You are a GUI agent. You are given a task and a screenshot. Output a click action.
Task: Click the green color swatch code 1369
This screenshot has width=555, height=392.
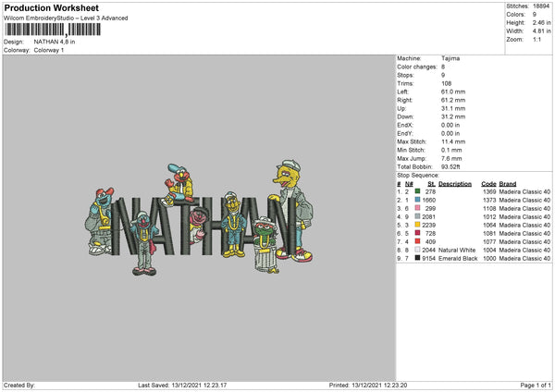coord(418,191)
